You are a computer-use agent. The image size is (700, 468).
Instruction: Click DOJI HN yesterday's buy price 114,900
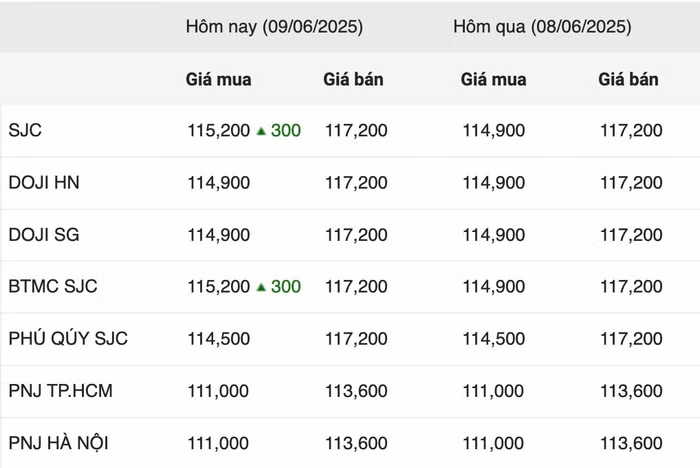coord(493,183)
